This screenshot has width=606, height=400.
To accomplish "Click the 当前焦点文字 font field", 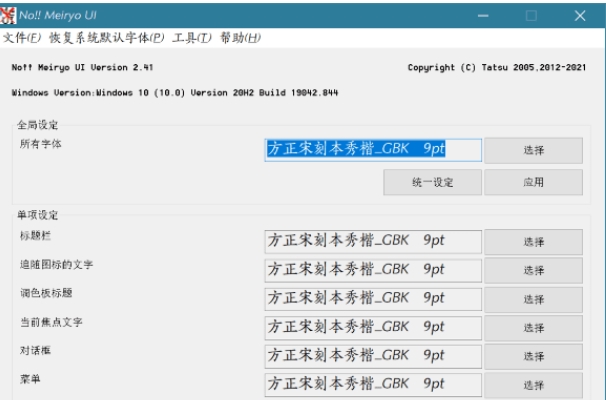I will (373, 328).
